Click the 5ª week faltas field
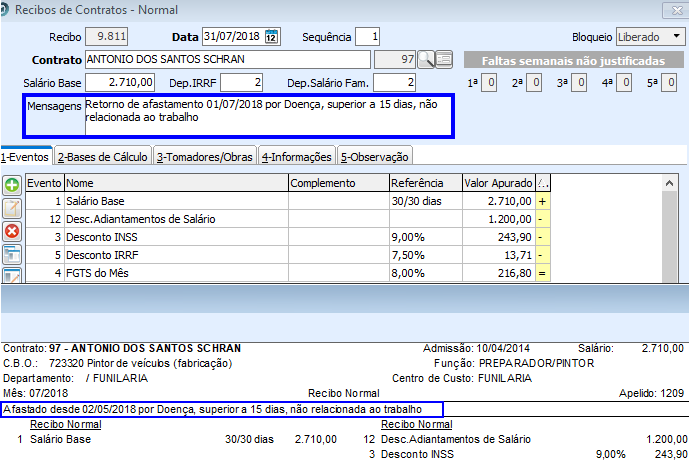Screen dimensions: 689x463 pyautogui.click(x=669, y=83)
